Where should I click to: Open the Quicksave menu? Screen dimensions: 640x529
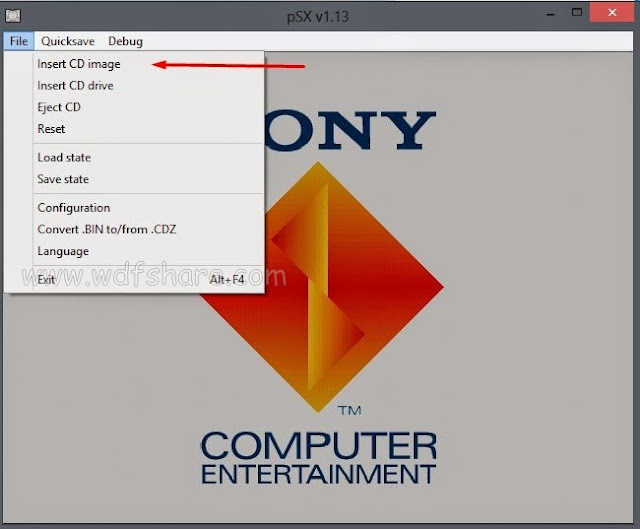[x=68, y=41]
